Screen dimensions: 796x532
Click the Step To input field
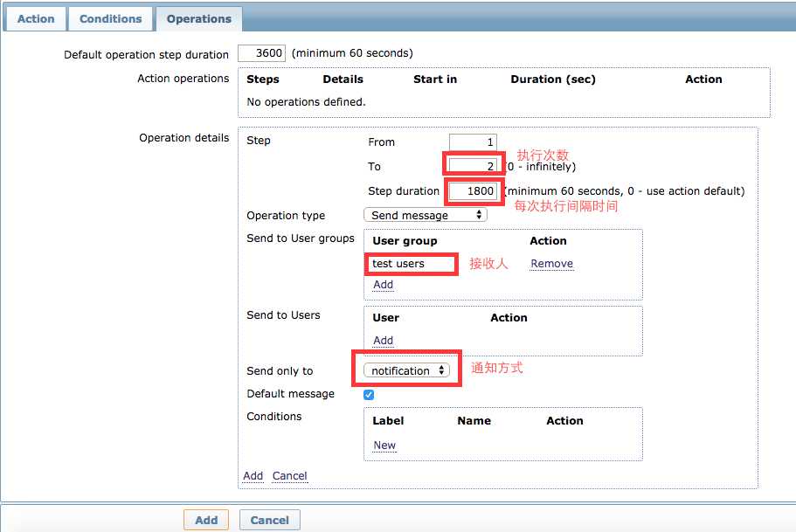point(473,166)
